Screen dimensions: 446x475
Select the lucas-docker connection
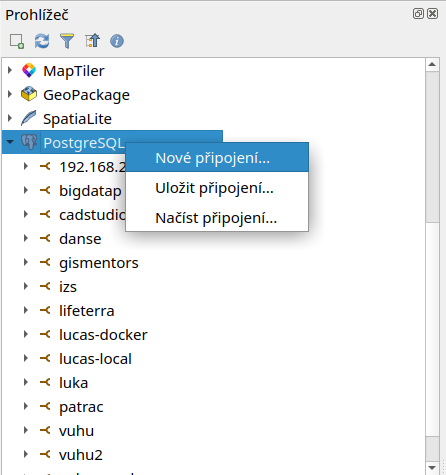click(103, 335)
